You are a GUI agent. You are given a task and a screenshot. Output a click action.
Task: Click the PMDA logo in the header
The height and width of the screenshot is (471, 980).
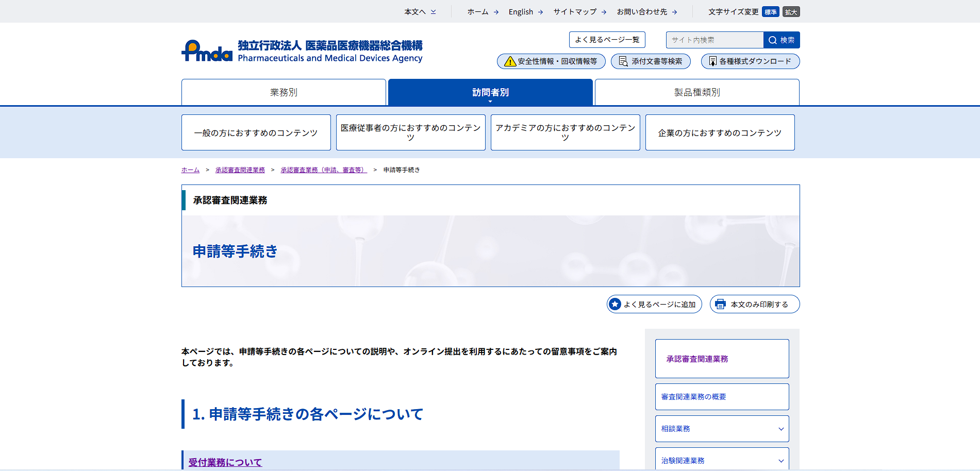click(x=207, y=51)
